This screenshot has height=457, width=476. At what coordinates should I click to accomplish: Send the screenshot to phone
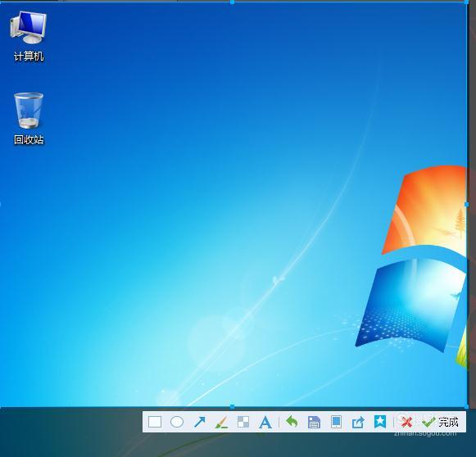[336, 422]
